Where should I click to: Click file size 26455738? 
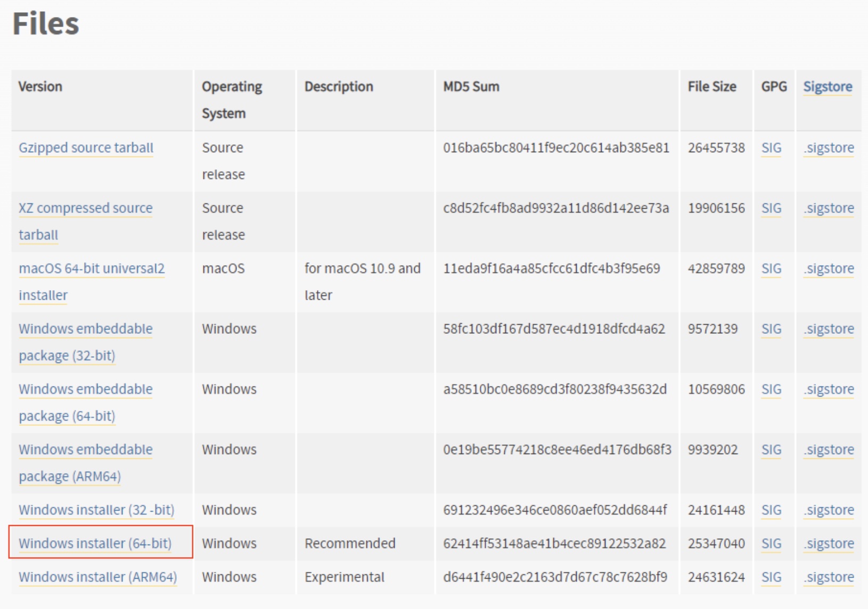pos(716,148)
